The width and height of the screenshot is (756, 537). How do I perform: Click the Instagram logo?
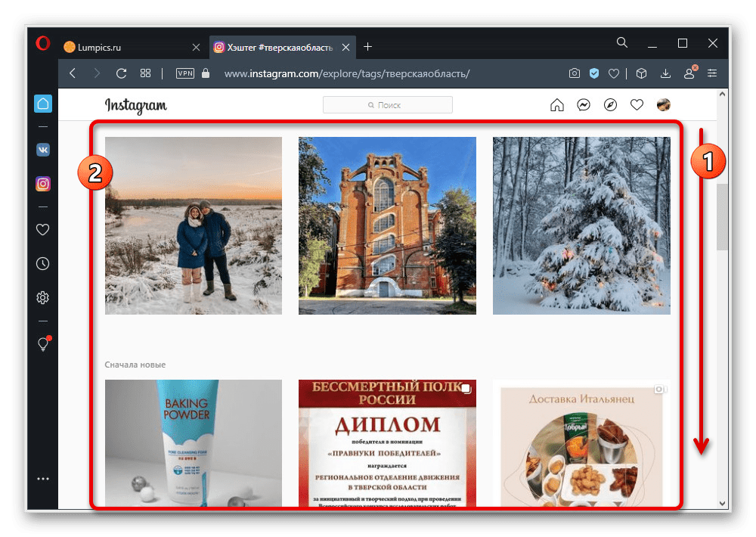coord(136,106)
